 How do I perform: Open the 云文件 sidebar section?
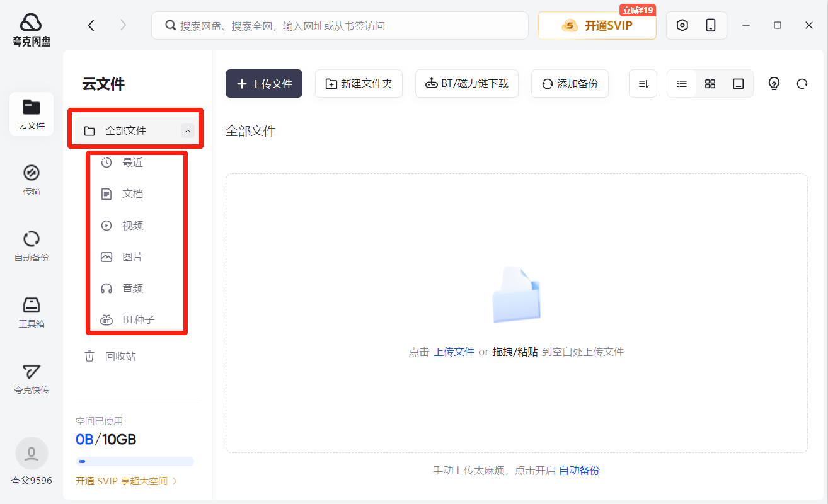coord(32,114)
